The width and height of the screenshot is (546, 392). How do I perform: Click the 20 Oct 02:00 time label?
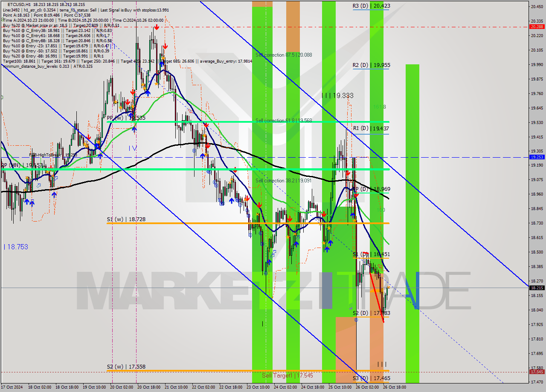tap(121, 387)
